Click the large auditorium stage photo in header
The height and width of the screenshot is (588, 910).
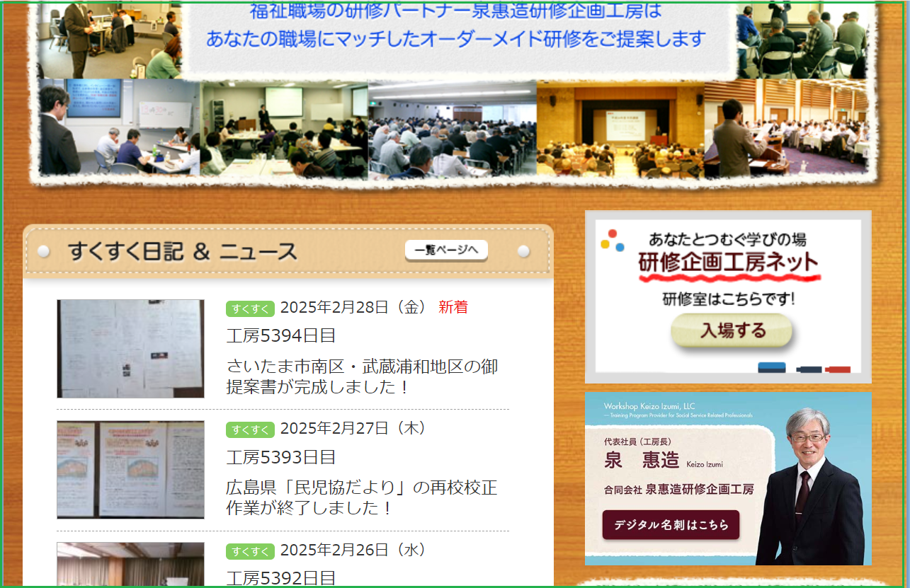(620, 127)
